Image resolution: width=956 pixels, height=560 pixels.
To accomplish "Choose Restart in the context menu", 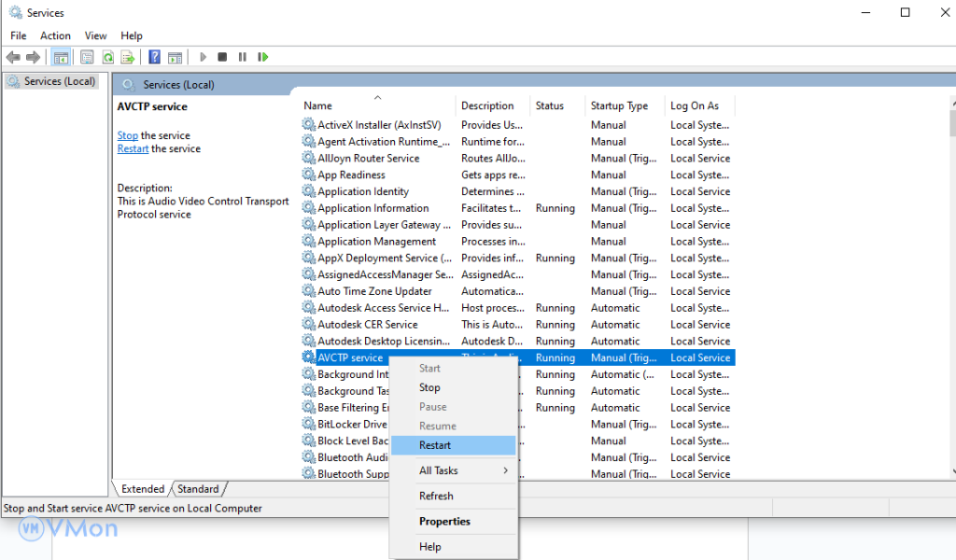I will coord(454,445).
